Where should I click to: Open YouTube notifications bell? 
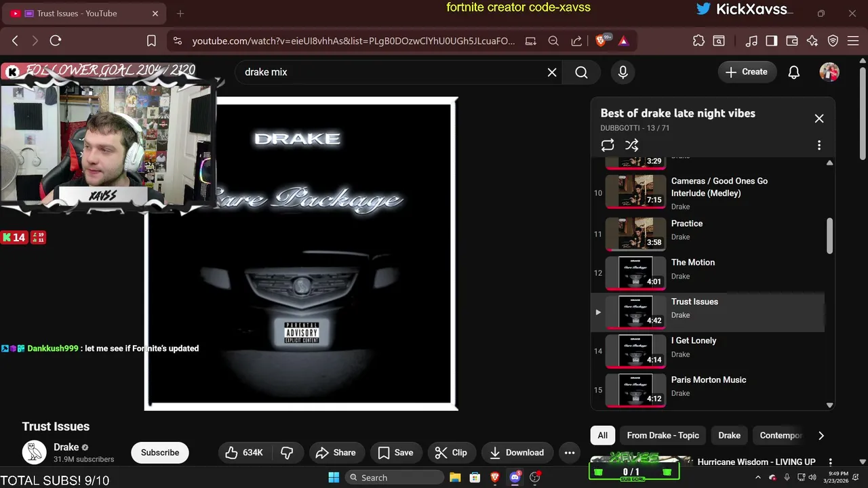[794, 72]
